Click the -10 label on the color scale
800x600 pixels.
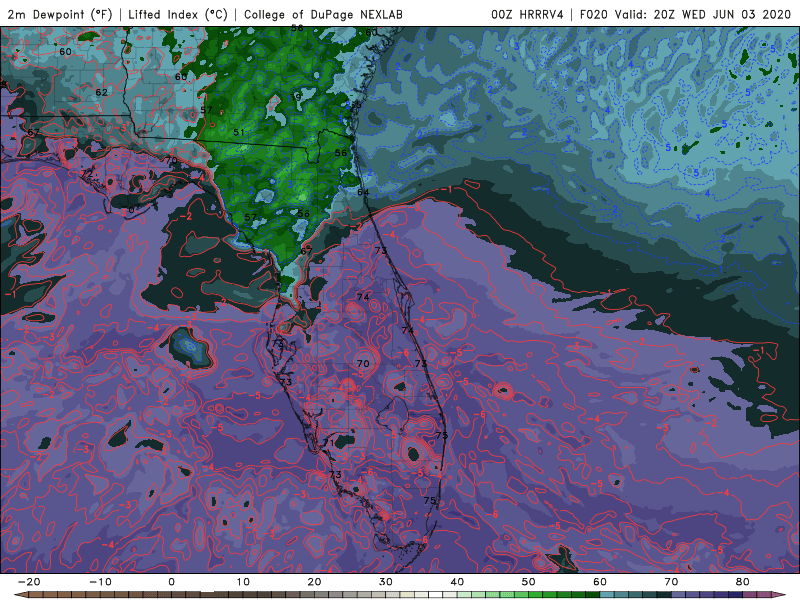click(x=100, y=582)
